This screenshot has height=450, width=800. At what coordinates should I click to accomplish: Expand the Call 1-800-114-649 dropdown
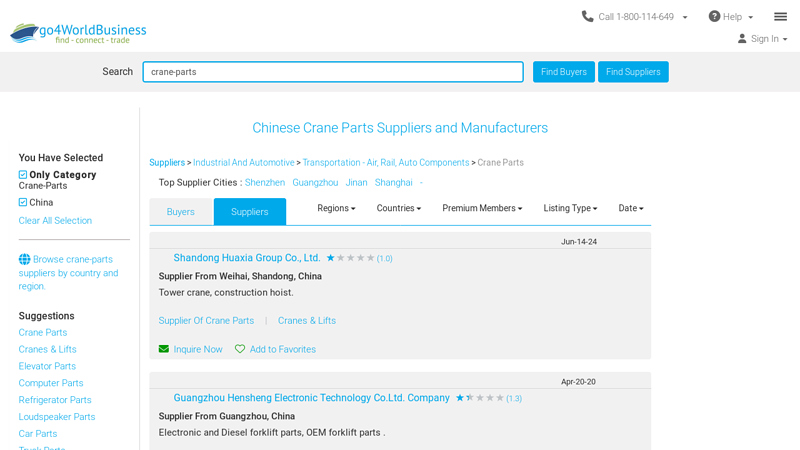pos(685,17)
